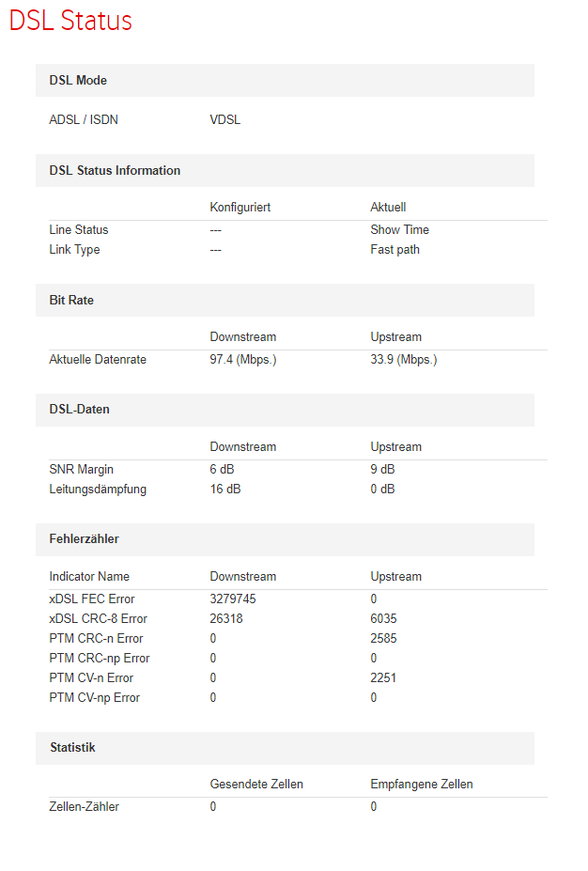Viewport: 588px width, 871px height.
Task: Click the 97.4 Mbps downstream rate
Action: [x=243, y=360]
